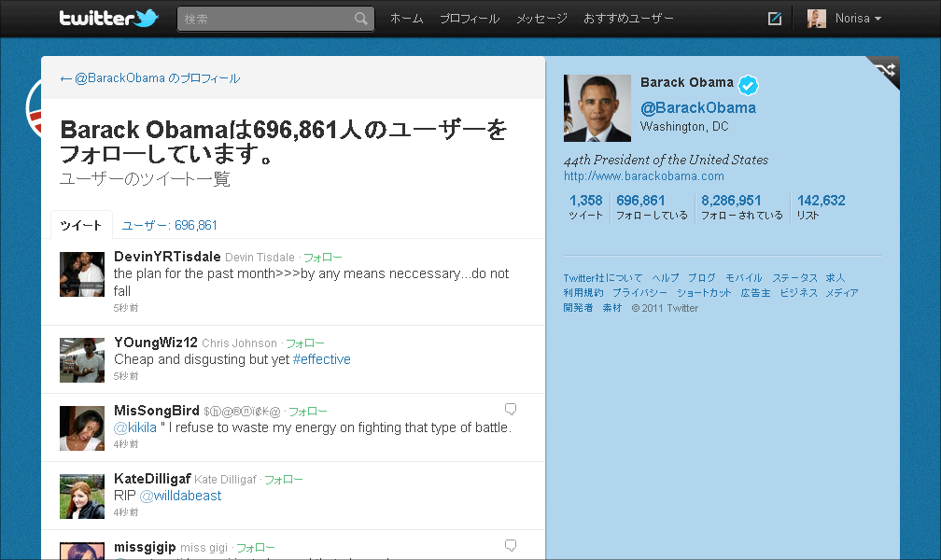Follow KateDilligaf via フォロー link
This screenshot has width=941, height=560.
tap(284, 480)
